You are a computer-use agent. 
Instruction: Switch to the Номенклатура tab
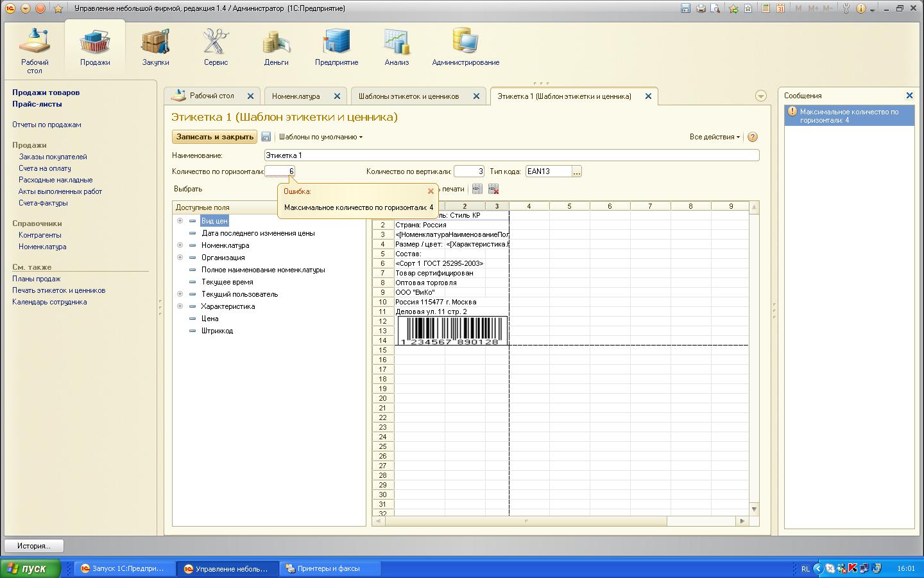296,96
